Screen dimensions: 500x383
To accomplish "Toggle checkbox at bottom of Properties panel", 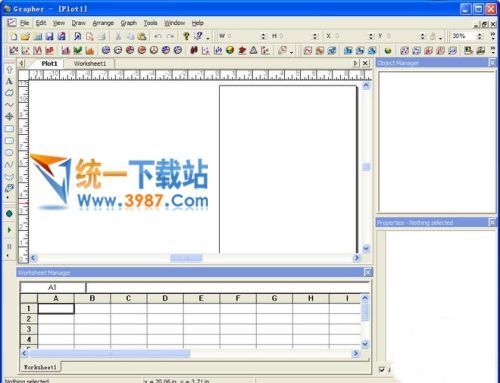I will click(382, 369).
